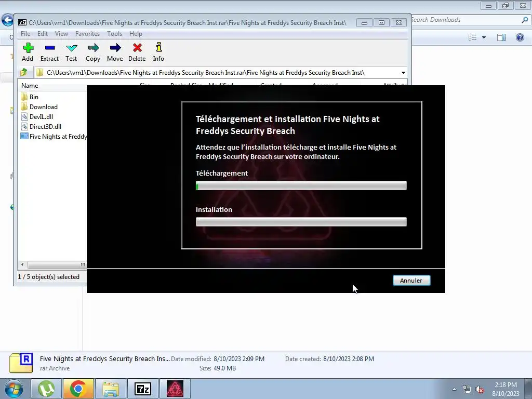This screenshot has width=532, height=399.
Task: Click the taskbar clock and date
Action: [506, 389]
